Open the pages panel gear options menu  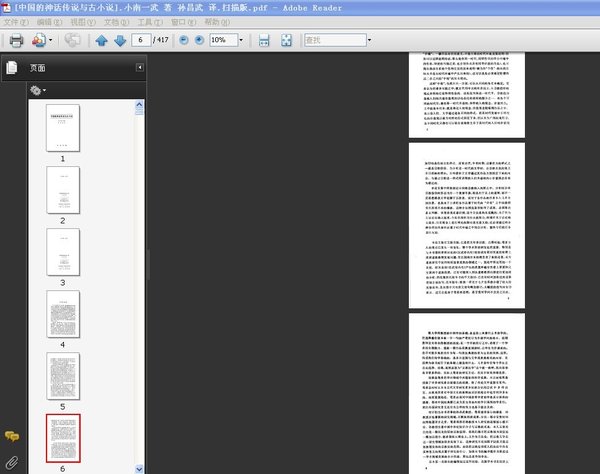pos(38,90)
